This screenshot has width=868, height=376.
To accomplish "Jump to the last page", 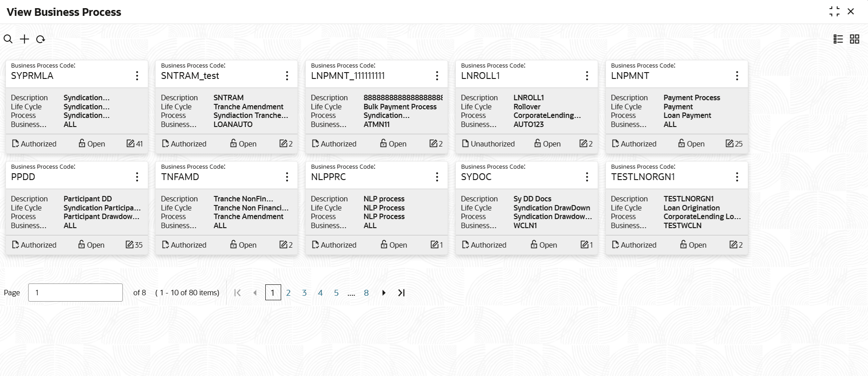I will [x=401, y=293].
